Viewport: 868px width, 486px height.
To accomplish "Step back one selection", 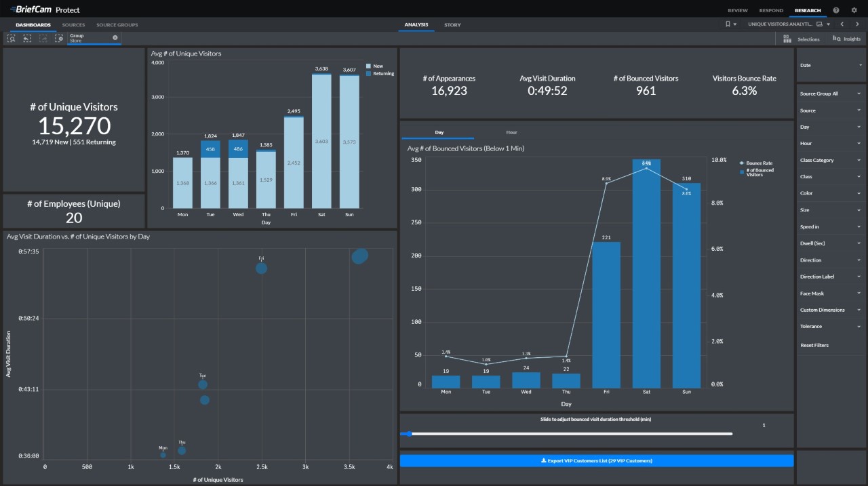I will pyautogui.click(x=27, y=39).
